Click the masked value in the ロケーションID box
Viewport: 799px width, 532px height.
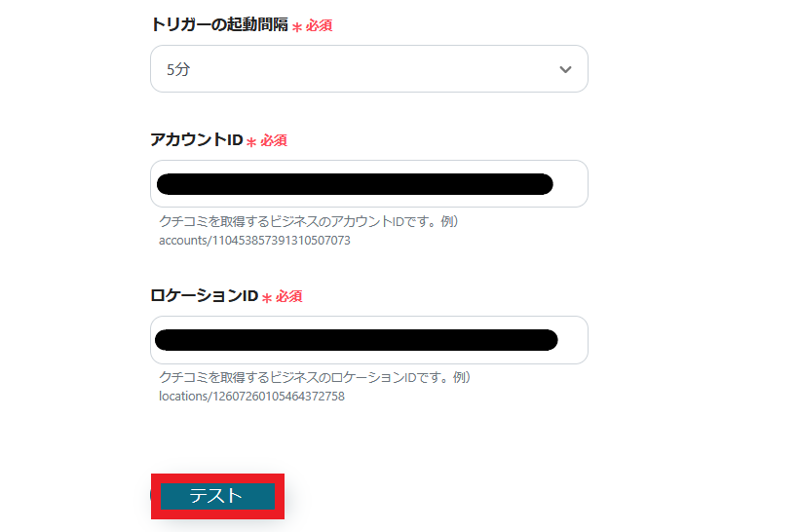(357, 340)
